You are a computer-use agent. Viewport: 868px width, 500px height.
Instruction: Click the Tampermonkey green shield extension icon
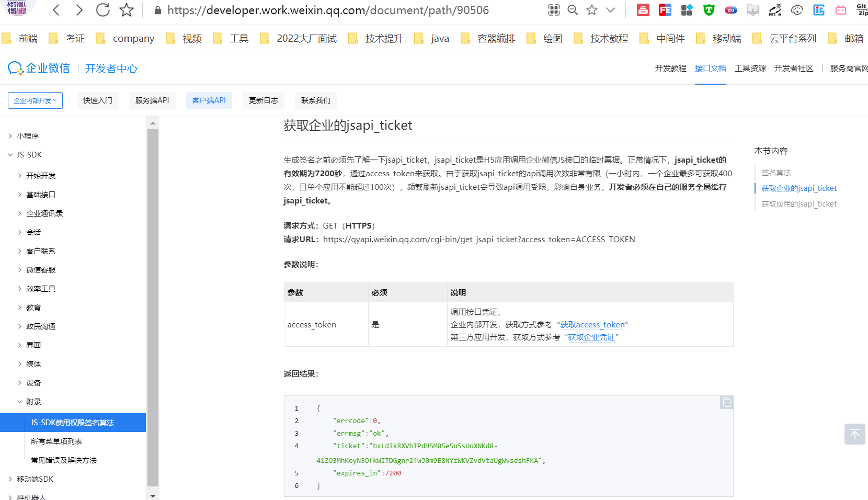[709, 10]
